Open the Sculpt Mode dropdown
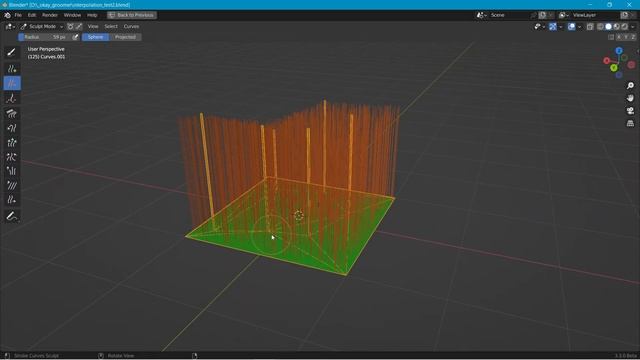Viewport: 640px width, 360px height. (x=42, y=27)
